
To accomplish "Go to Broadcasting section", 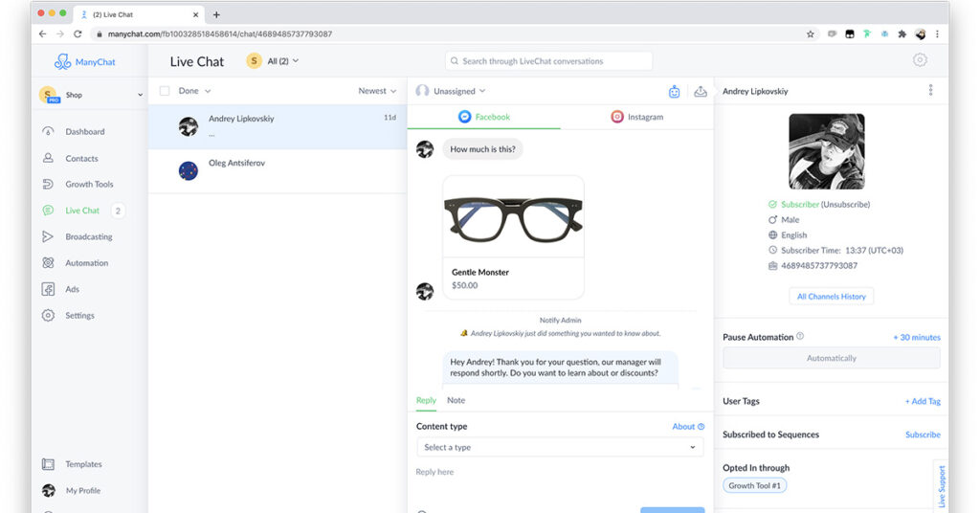I will pos(88,236).
